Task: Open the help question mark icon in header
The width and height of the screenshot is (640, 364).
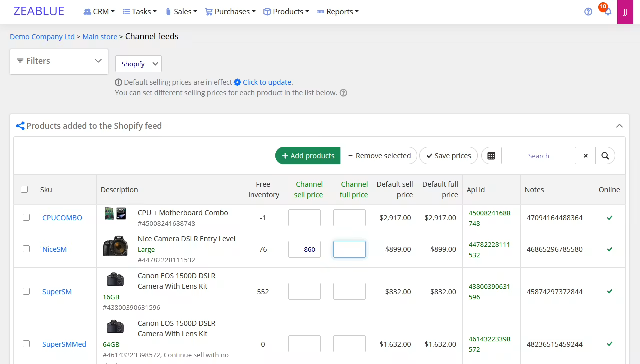Action: 588,12
